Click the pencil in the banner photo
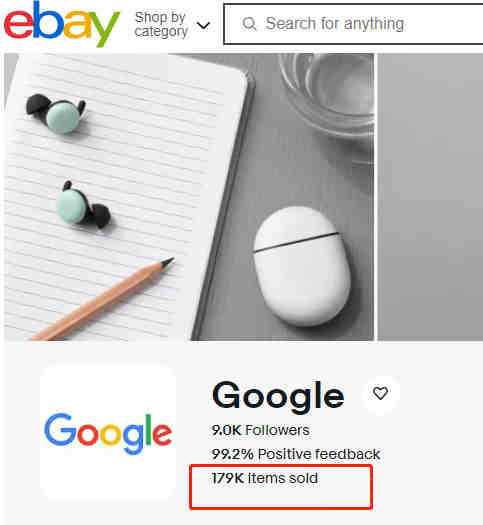The height and width of the screenshot is (525, 483). [101, 299]
